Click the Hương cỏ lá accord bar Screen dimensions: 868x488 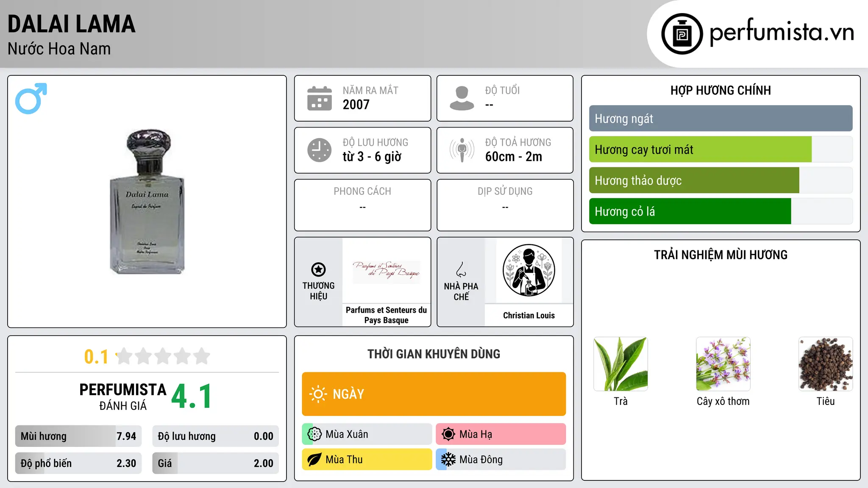(721, 211)
